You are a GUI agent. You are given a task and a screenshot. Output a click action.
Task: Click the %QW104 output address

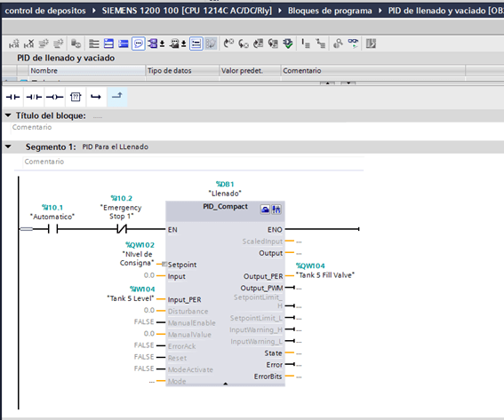click(x=310, y=265)
